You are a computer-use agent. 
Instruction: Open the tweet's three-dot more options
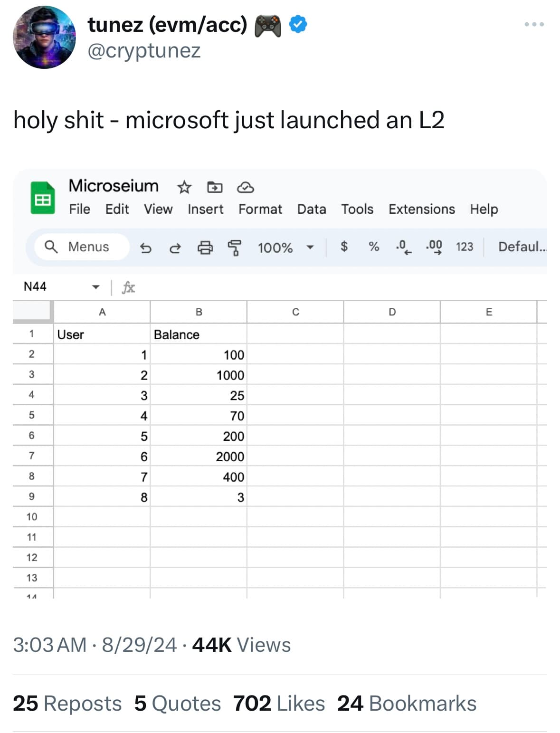[534, 24]
